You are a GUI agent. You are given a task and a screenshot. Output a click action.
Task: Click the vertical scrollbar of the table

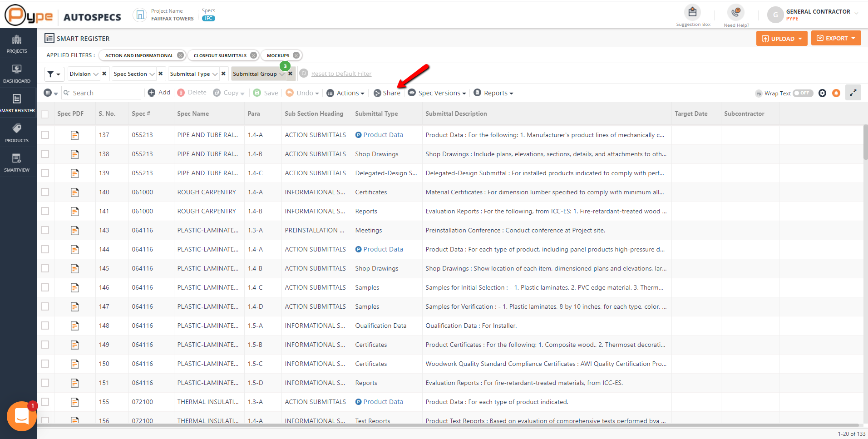(x=865, y=143)
